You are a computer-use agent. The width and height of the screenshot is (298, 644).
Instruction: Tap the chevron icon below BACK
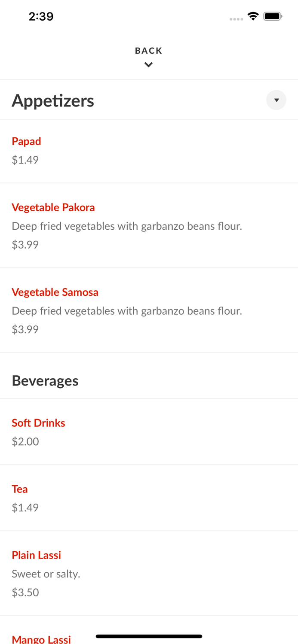[148, 64]
